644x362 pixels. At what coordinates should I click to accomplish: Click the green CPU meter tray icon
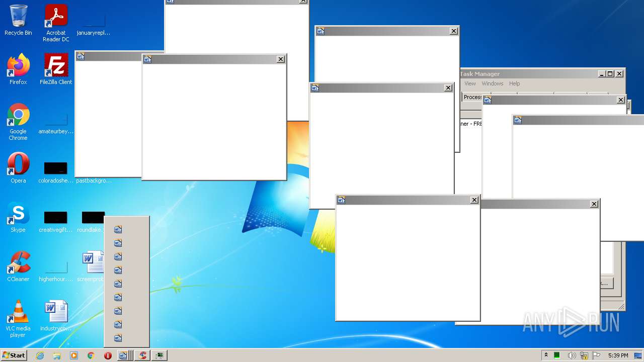click(557, 355)
